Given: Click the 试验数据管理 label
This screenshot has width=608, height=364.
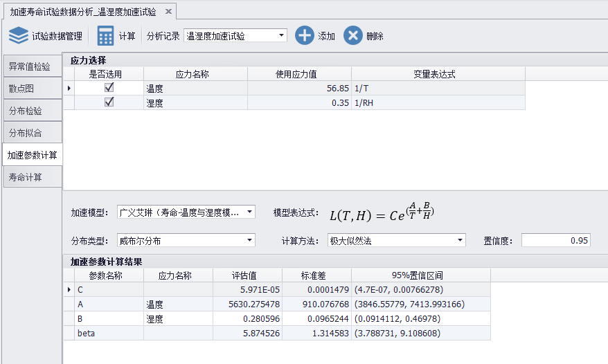Looking at the screenshot, I should tap(57, 37).
